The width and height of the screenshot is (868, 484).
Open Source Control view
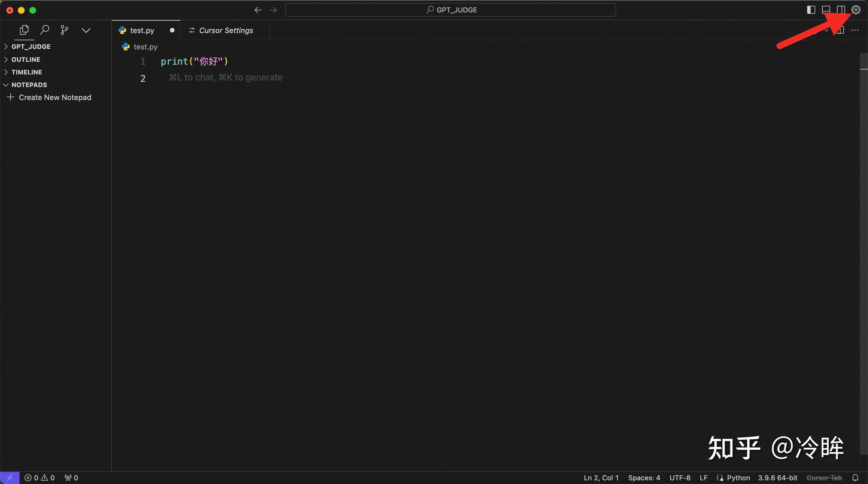click(x=64, y=30)
